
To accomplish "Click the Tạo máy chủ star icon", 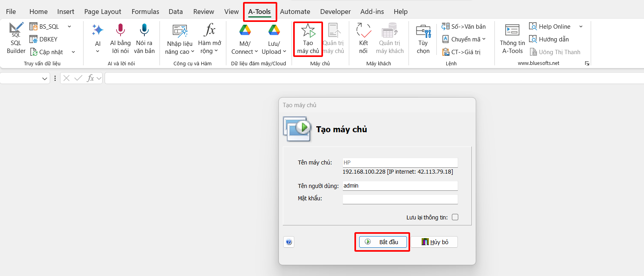I will (308, 31).
